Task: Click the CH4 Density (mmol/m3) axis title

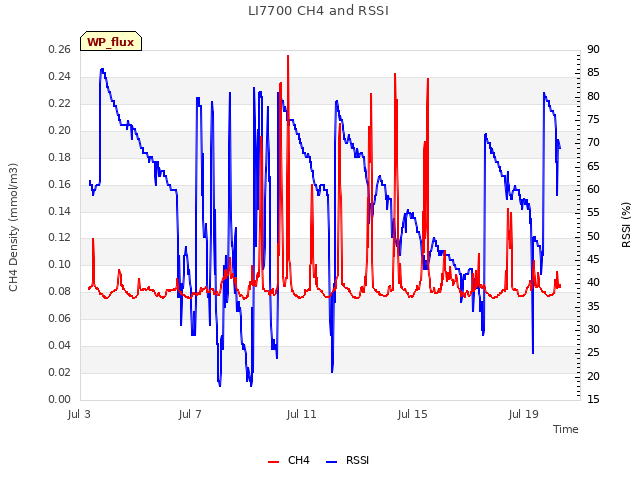Action: point(13,227)
